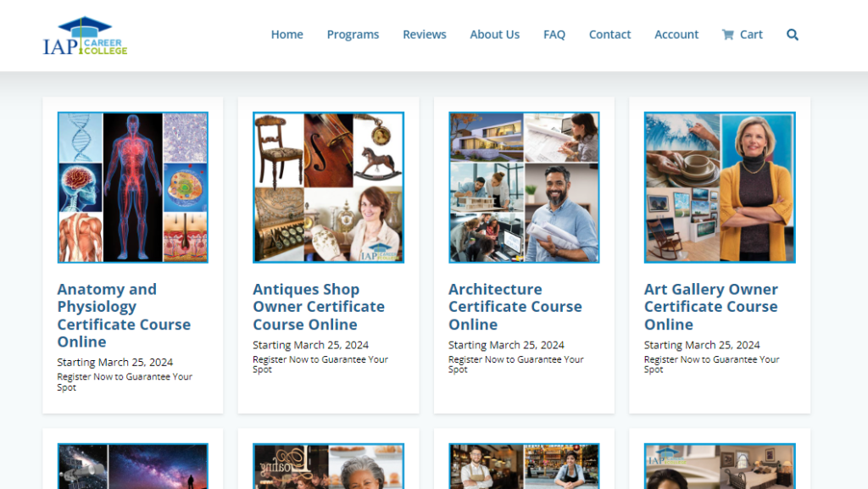Open the Home menu item
The image size is (868, 489).
(x=287, y=34)
